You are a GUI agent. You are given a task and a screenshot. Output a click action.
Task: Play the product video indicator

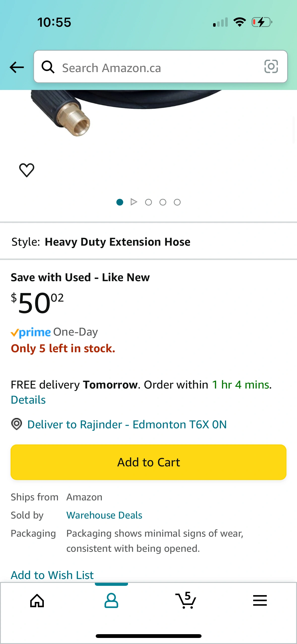[x=134, y=202]
